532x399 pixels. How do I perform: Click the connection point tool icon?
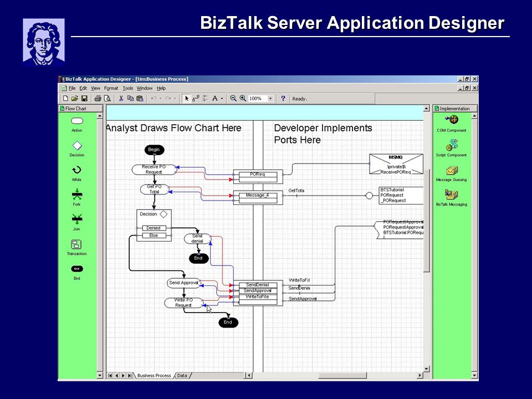click(205, 99)
